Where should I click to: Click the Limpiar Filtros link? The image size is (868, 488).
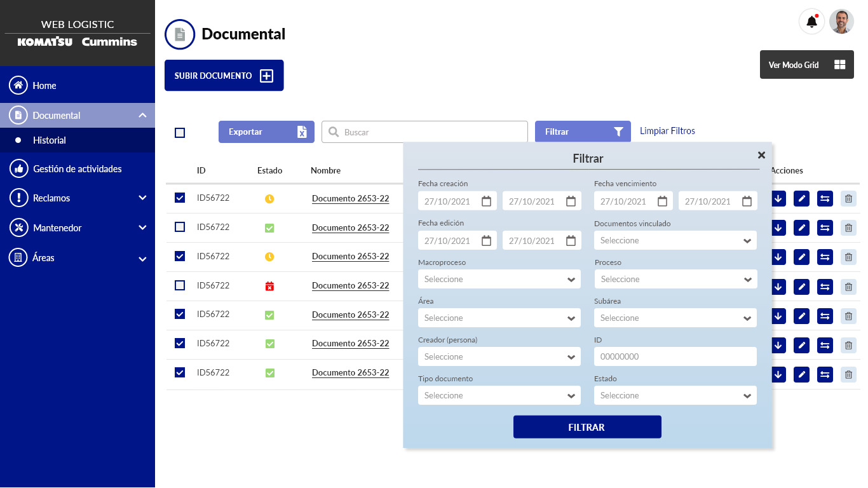(x=667, y=131)
